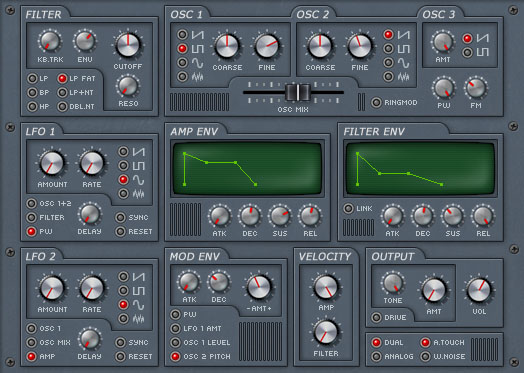Select the HP filter type
This screenshot has width=524, height=373.
[x=32, y=107]
